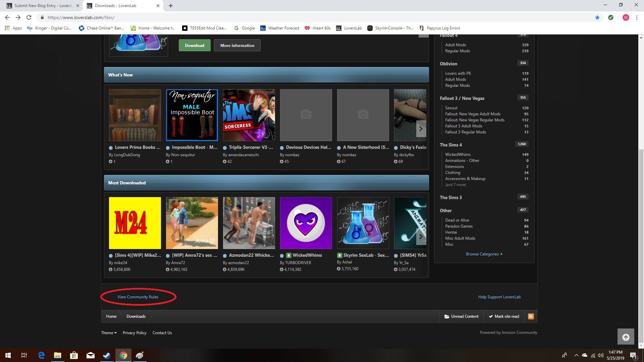Open the Chrome three-dot menu

click(637, 17)
